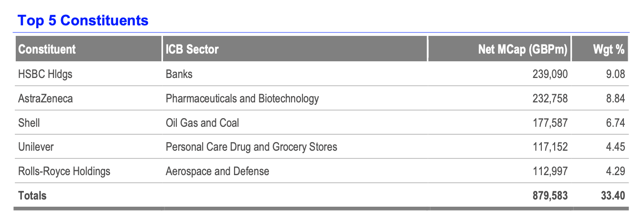The width and height of the screenshot is (644, 222).
Task: Select Personal Care Drug and Grocery Stores
Action: [x=251, y=147]
